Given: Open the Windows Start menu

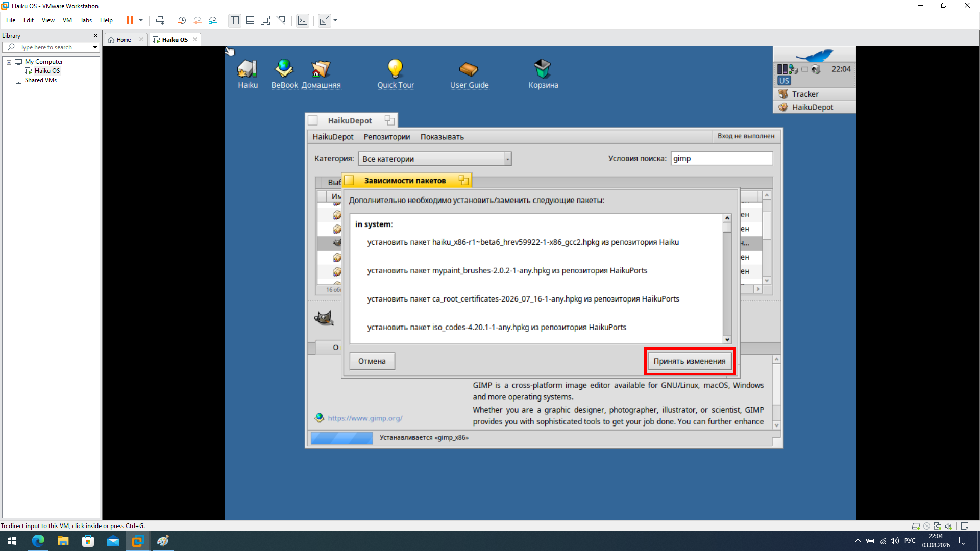Looking at the screenshot, I should click(x=12, y=541).
